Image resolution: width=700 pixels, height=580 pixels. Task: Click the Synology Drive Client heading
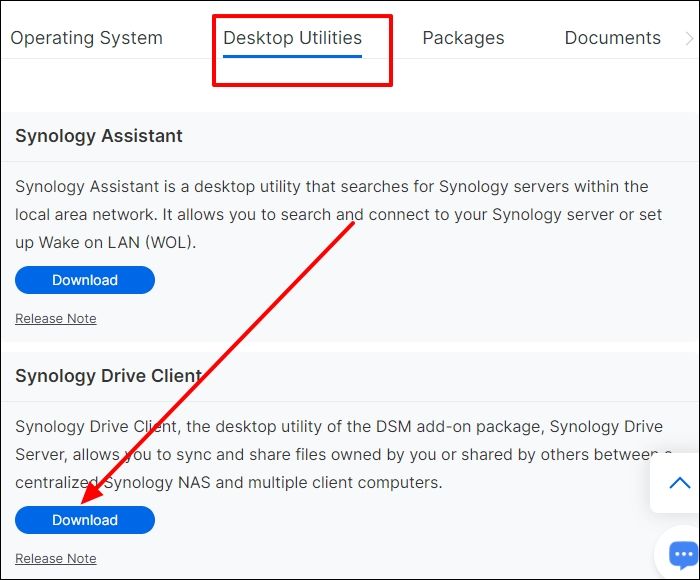click(109, 376)
